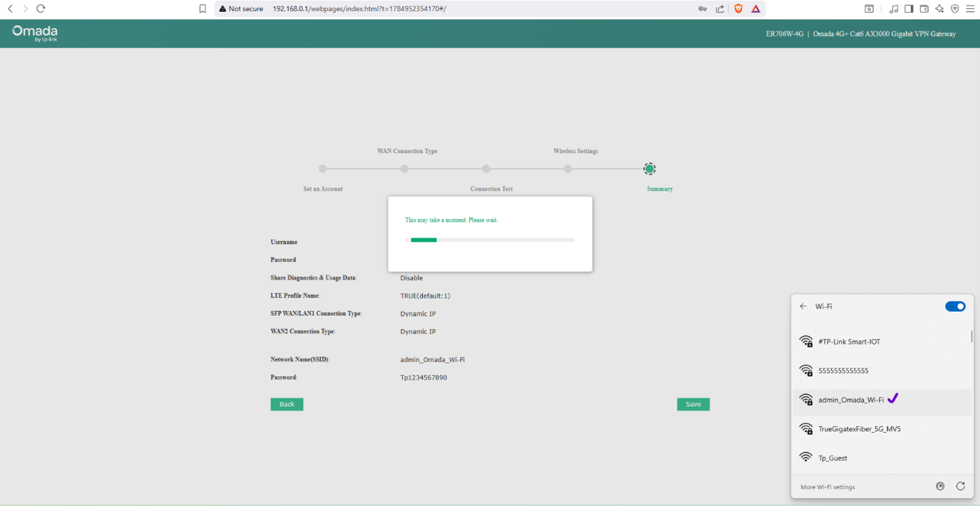Image resolution: width=980 pixels, height=506 pixels.
Task: Click the browser address bar URL
Action: pos(360,8)
